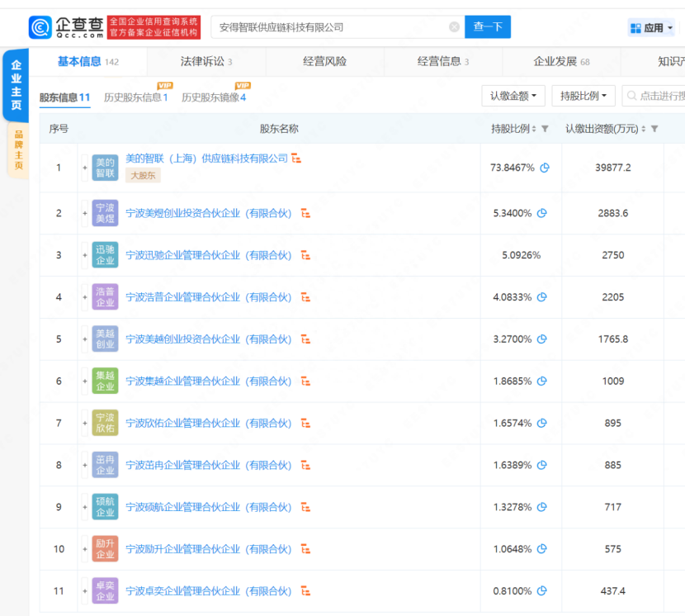The height and width of the screenshot is (616, 685).
Task: Click the 大股东 tag
Action: (x=143, y=175)
